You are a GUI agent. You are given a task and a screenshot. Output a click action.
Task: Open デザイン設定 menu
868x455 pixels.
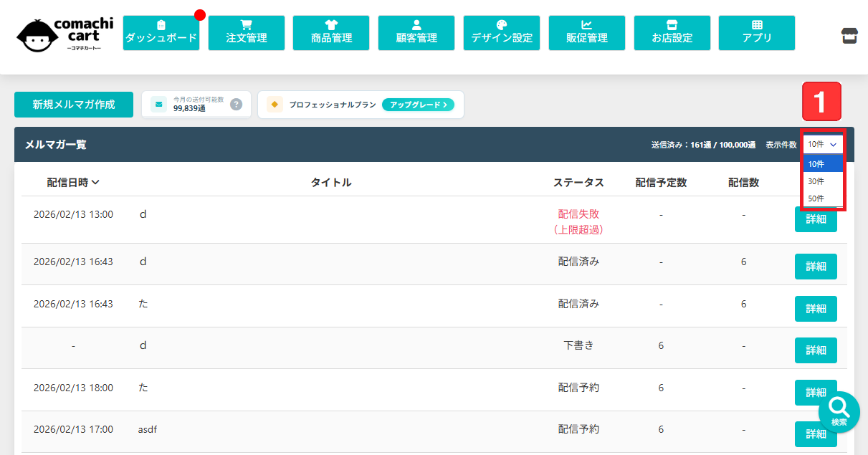[502, 33]
